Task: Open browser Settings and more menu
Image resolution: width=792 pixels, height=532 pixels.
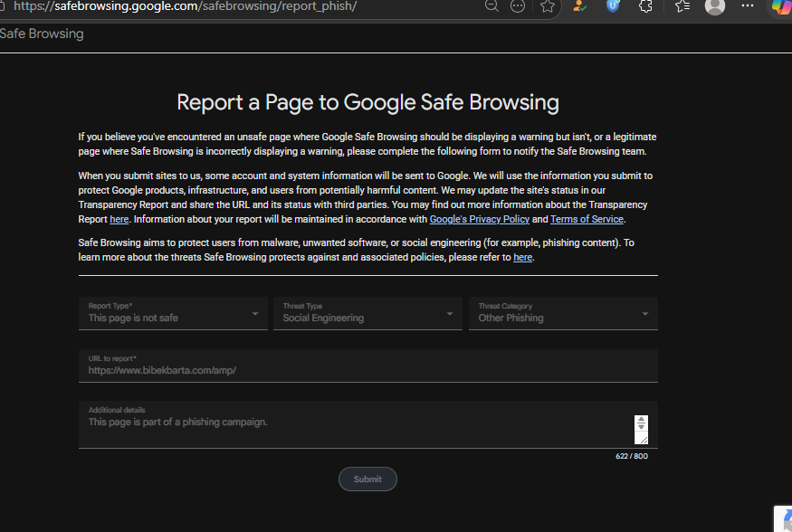Action: (748, 5)
